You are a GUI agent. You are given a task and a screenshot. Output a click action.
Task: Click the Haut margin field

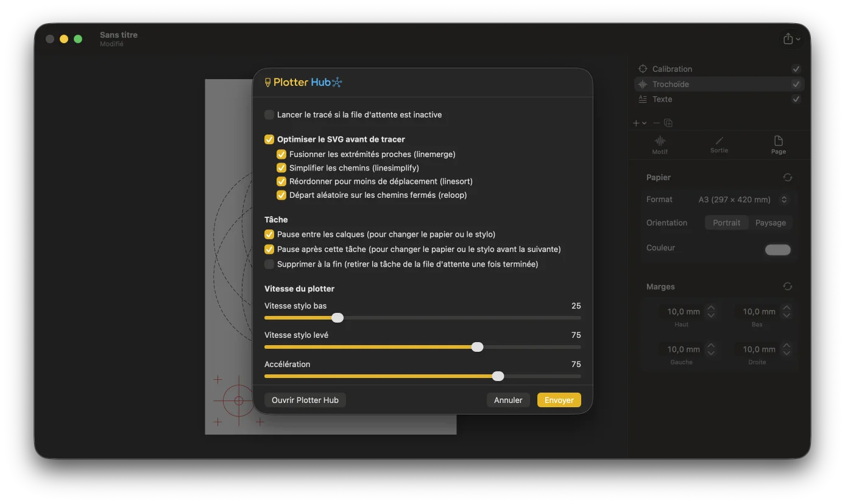[682, 312]
